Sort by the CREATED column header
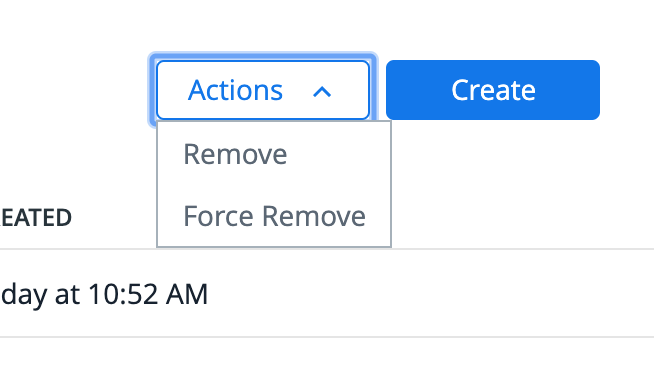Viewport: 654px width, 380px height. coord(36,218)
